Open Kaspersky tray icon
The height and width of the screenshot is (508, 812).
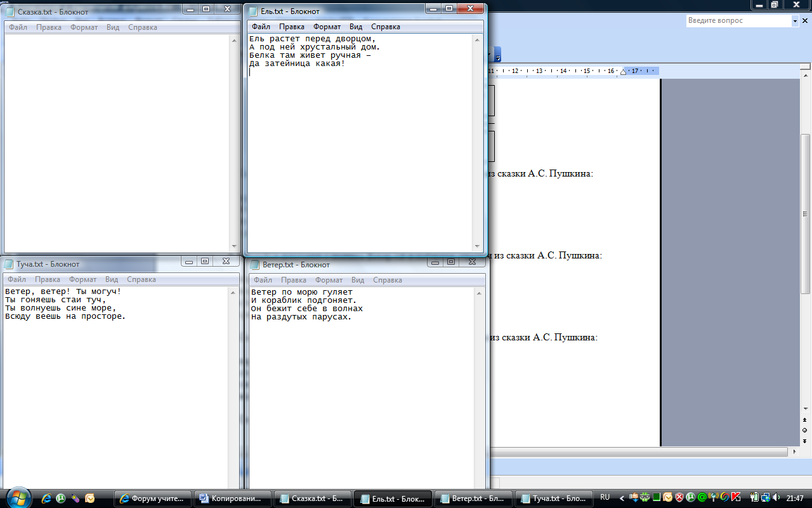(736, 497)
